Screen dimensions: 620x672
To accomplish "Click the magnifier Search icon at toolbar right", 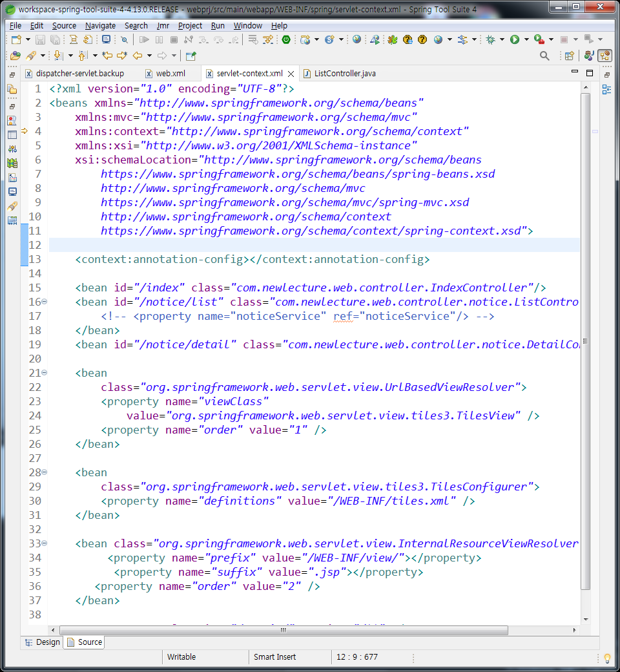I will click(544, 56).
